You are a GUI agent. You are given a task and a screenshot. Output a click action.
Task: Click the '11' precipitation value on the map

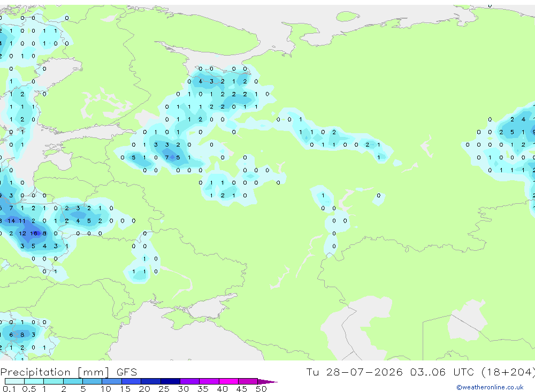(x=22, y=221)
